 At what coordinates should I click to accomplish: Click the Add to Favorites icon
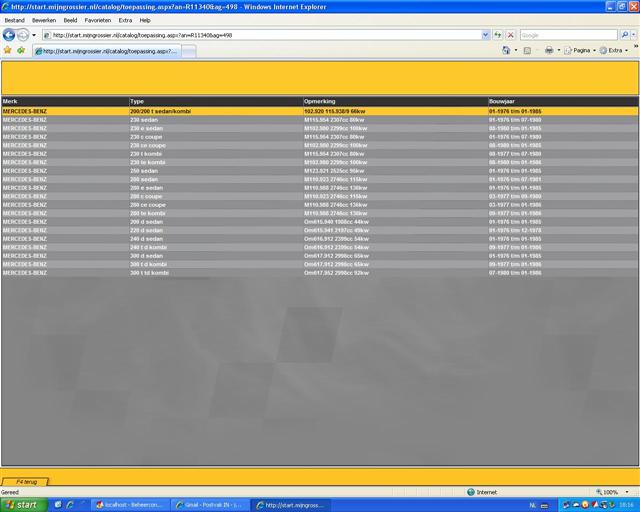coord(21,50)
